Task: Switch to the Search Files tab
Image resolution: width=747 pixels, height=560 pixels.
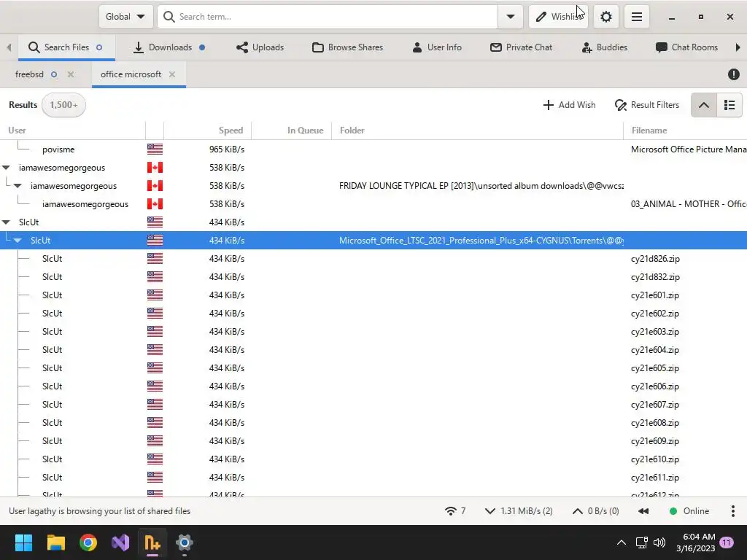Action: [66, 47]
